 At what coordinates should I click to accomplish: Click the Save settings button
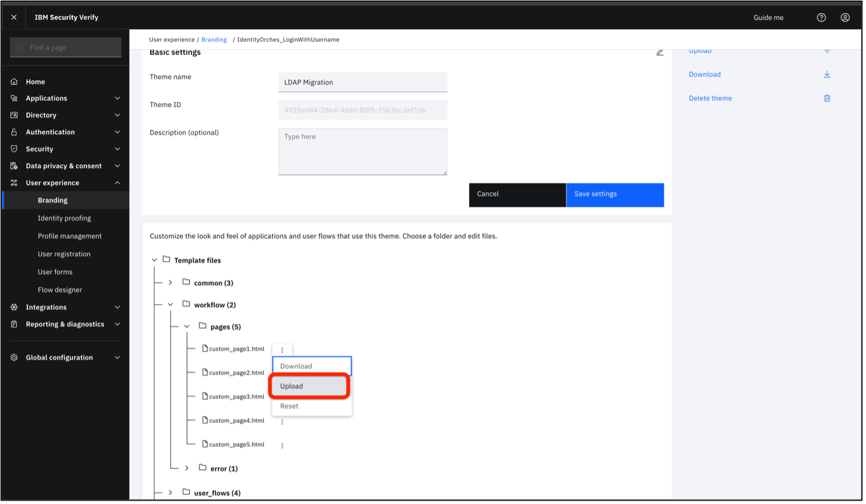(614, 194)
